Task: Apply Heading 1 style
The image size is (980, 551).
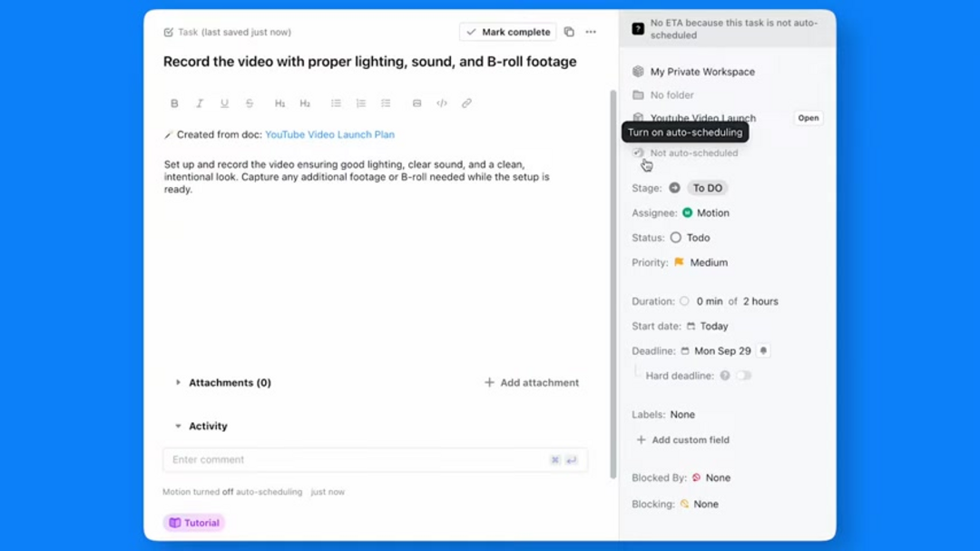Action: click(279, 103)
